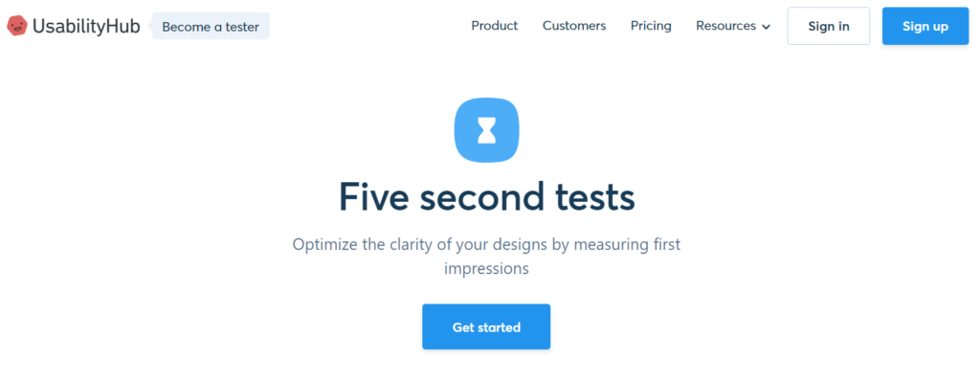Return home via the UsabilityHub brand logo

pos(73,26)
